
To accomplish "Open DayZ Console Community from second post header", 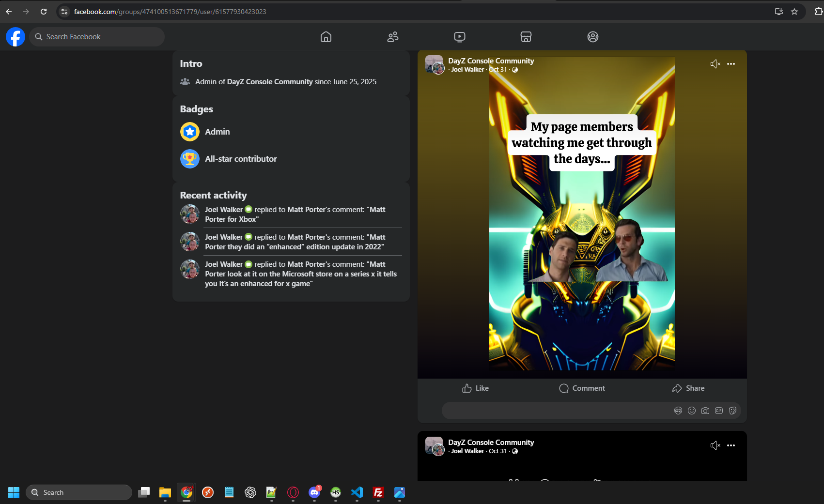I will pos(491,443).
